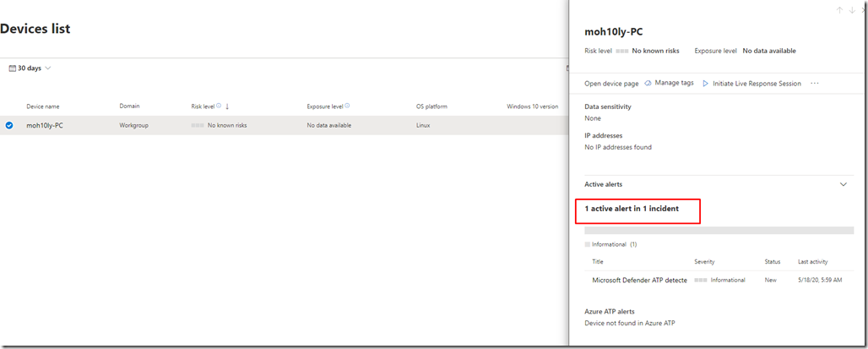
Task: Expand the 30 days time range dropdown
Action: coord(48,68)
